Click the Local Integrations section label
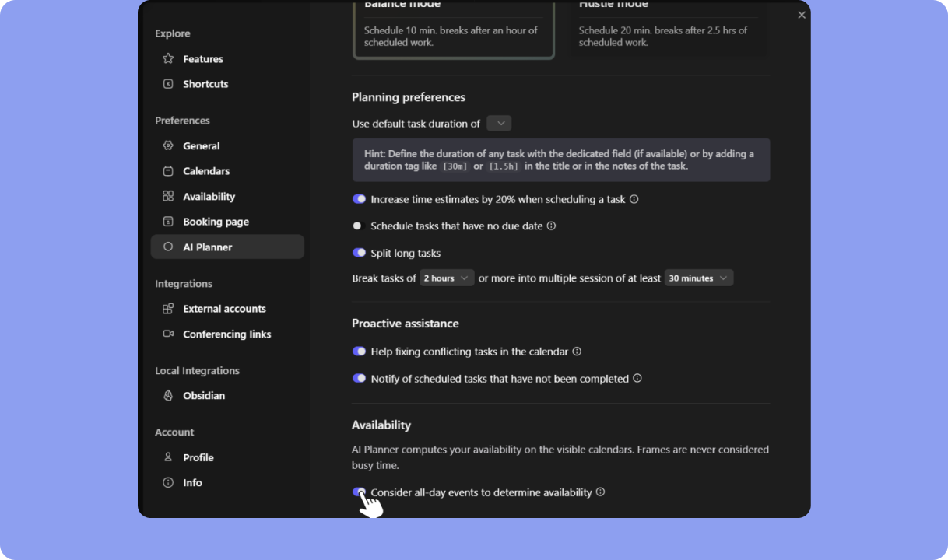 point(197,371)
